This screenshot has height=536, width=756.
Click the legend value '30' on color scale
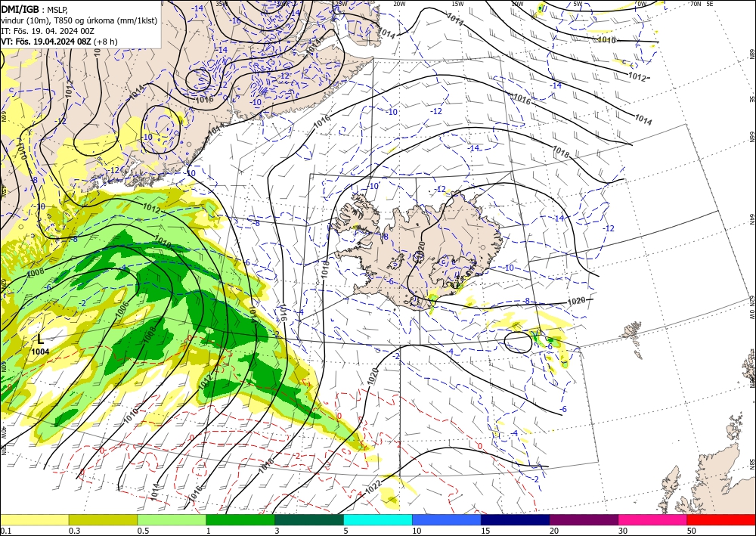[x=623, y=531]
